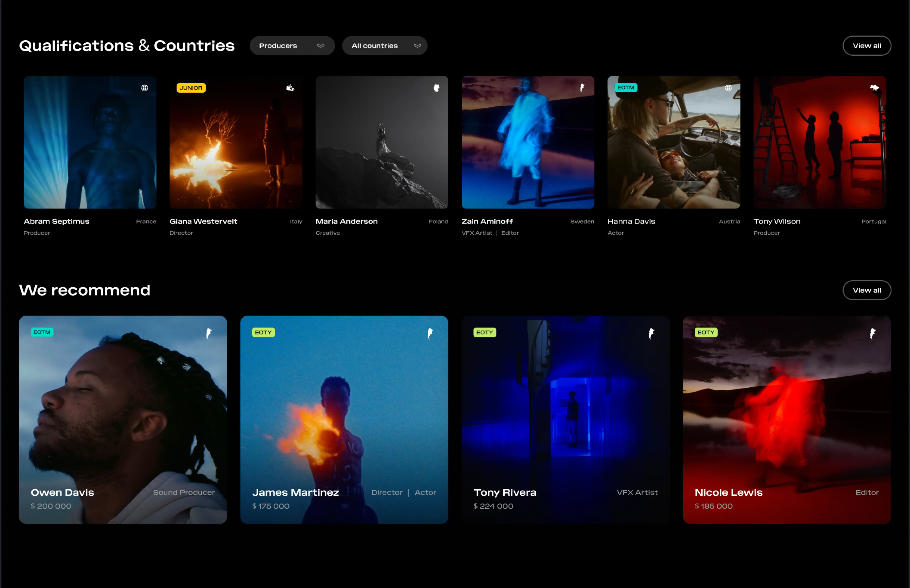Viewport: 910px width, 588px height.
Task: Click the Editor label on Nicole Lewis card
Action: pyautogui.click(x=867, y=493)
